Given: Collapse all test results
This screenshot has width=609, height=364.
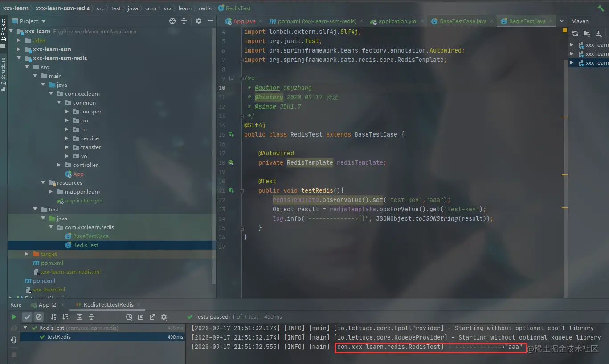Looking at the screenshot, I should (x=91, y=317).
